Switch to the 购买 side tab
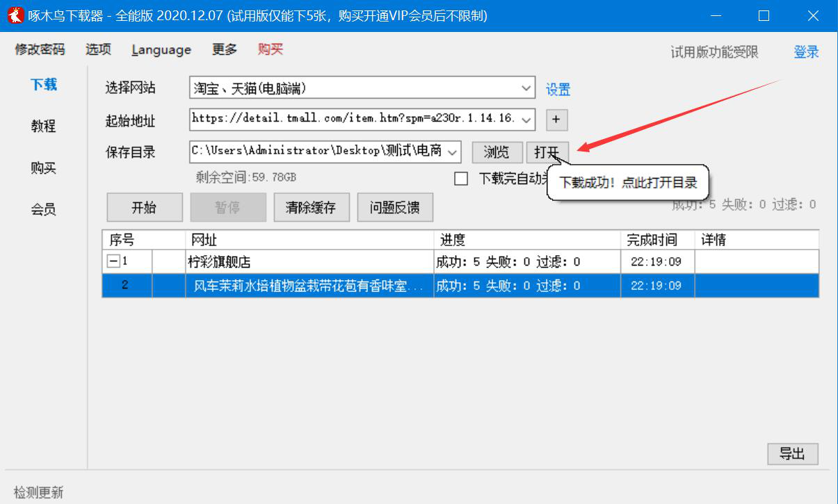 coord(43,168)
